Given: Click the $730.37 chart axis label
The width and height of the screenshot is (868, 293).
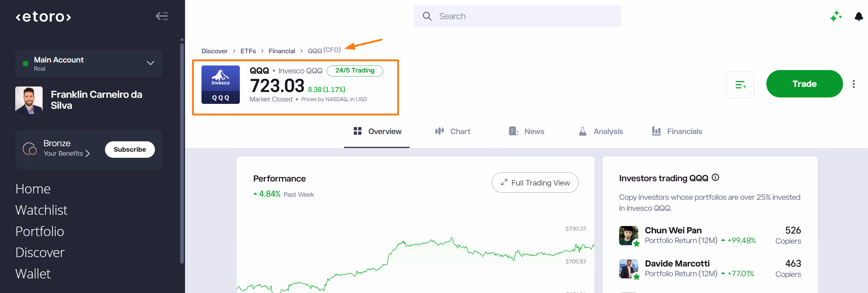Looking at the screenshot, I should (576, 229).
